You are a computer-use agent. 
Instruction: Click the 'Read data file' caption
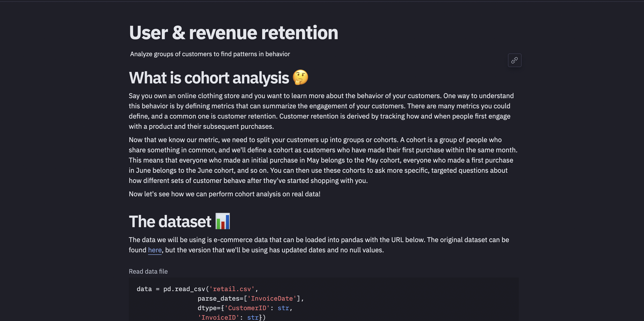pyautogui.click(x=148, y=271)
